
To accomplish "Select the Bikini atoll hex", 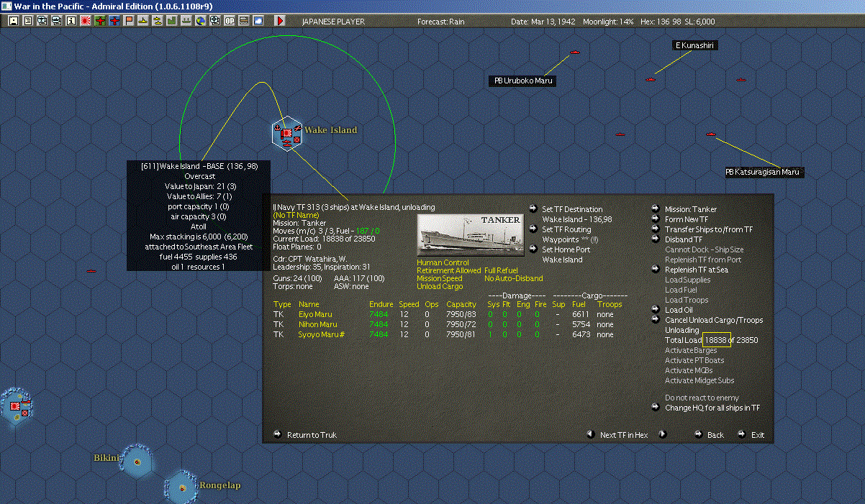I will coord(135,460).
